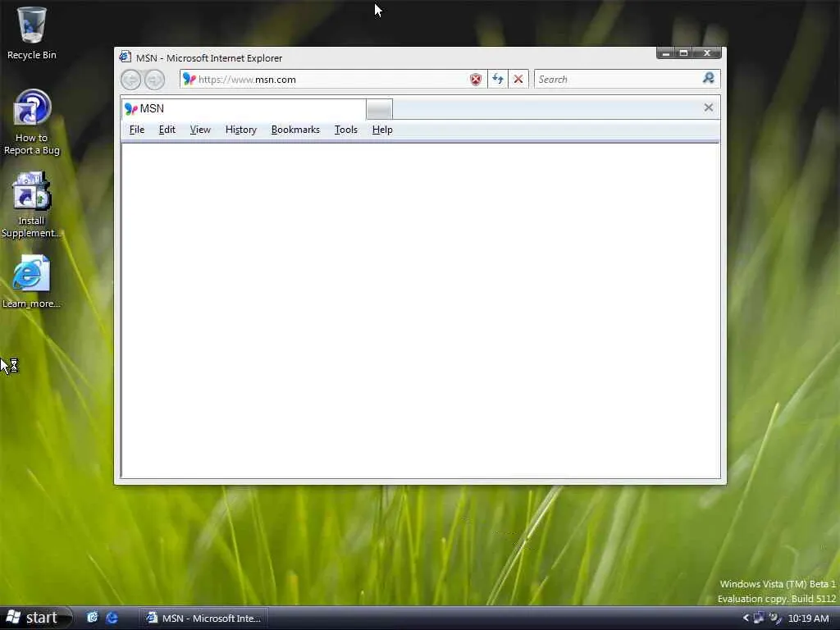Open the Edit menu

coord(167,130)
